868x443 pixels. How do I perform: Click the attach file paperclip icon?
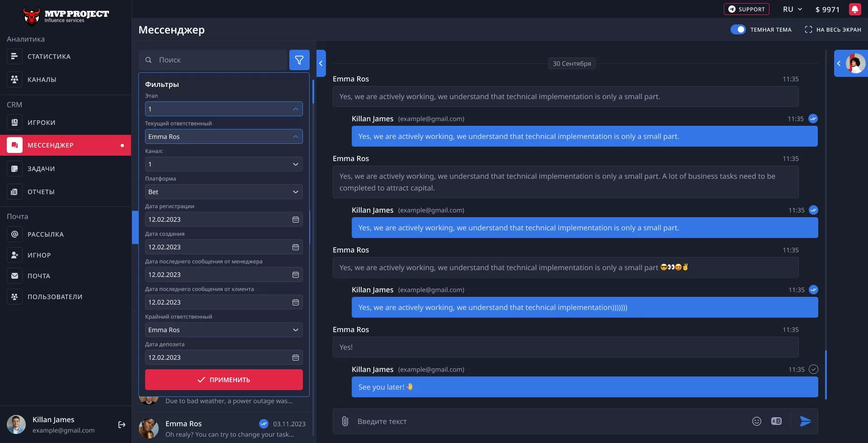(345, 421)
